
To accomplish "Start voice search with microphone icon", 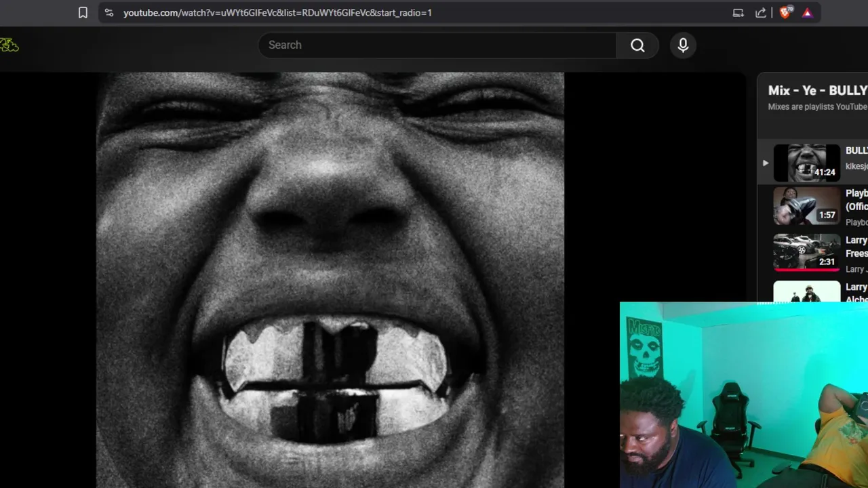I will (x=683, y=45).
